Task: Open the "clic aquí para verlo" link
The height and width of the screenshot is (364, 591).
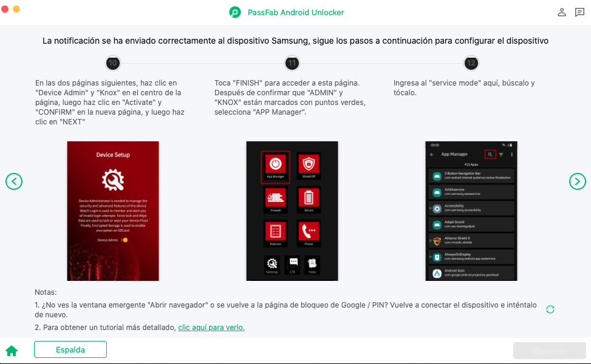Action: [x=211, y=328]
